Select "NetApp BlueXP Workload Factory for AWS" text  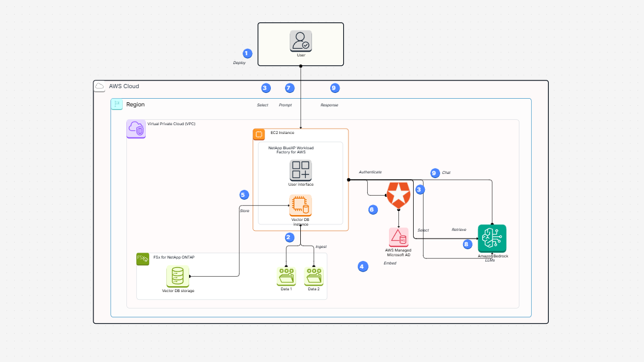291,150
